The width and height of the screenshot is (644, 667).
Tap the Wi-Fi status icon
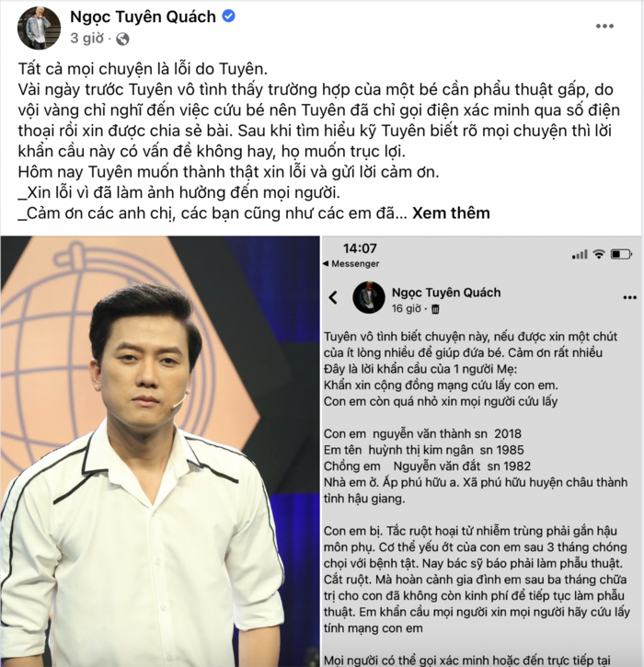[599, 254]
